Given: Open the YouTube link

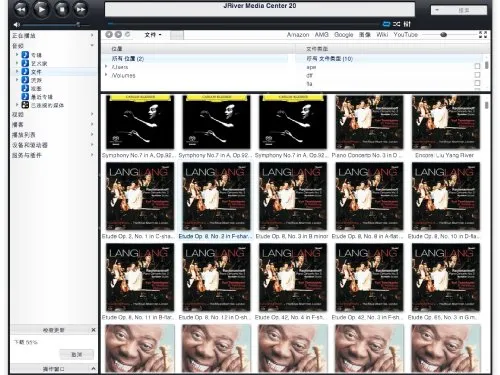Looking at the screenshot, I should tap(405, 35).
